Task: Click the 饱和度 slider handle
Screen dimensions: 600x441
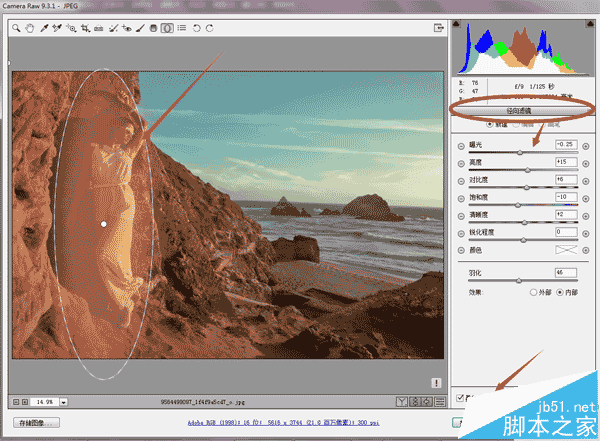Action: (518, 205)
